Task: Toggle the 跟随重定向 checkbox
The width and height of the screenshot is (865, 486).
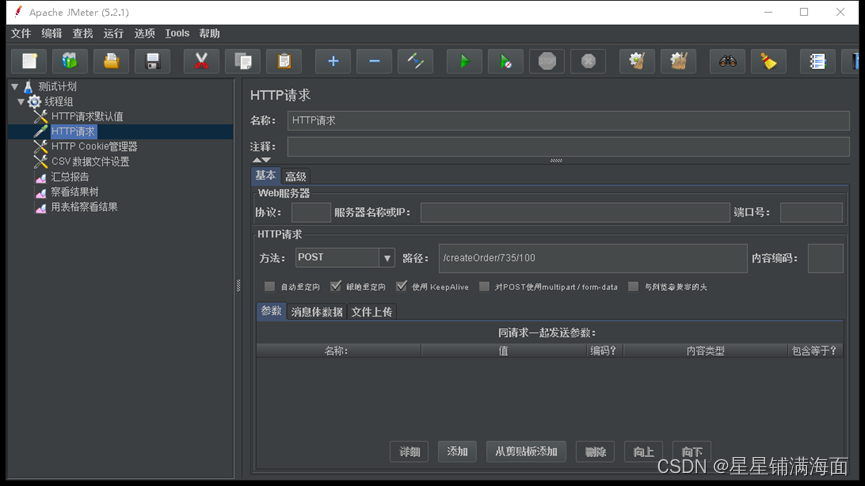Action: pyautogui.click(x=335, y=286)
